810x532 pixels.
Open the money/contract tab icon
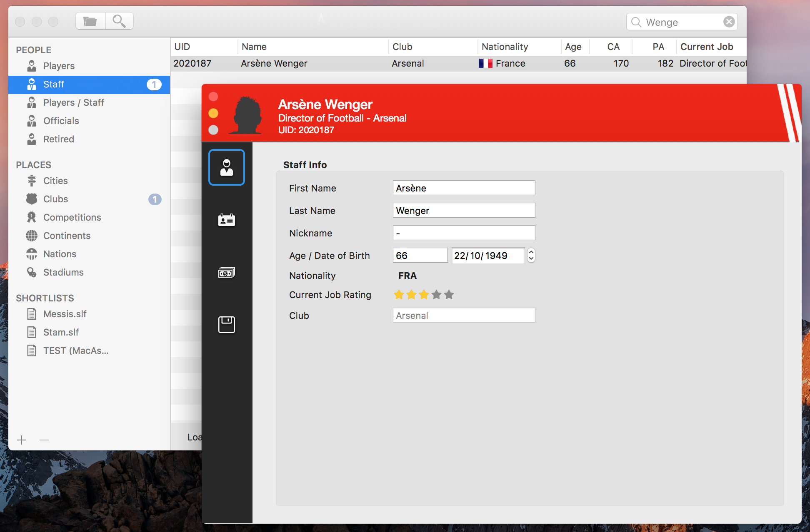click(x=227, y=273)
